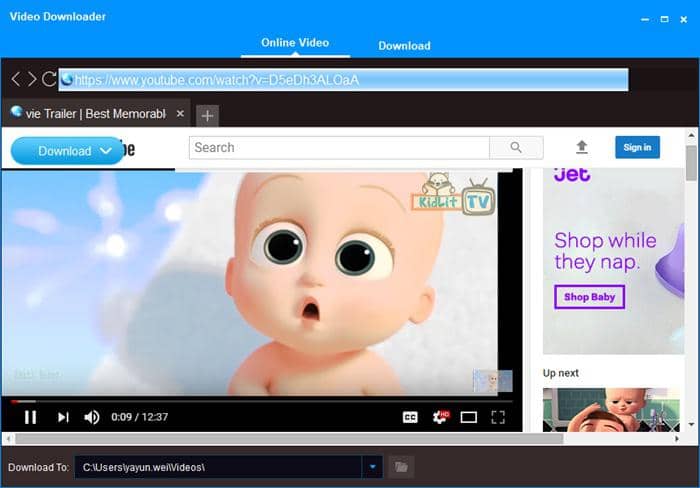Click the Sign in button

(637, 147)
